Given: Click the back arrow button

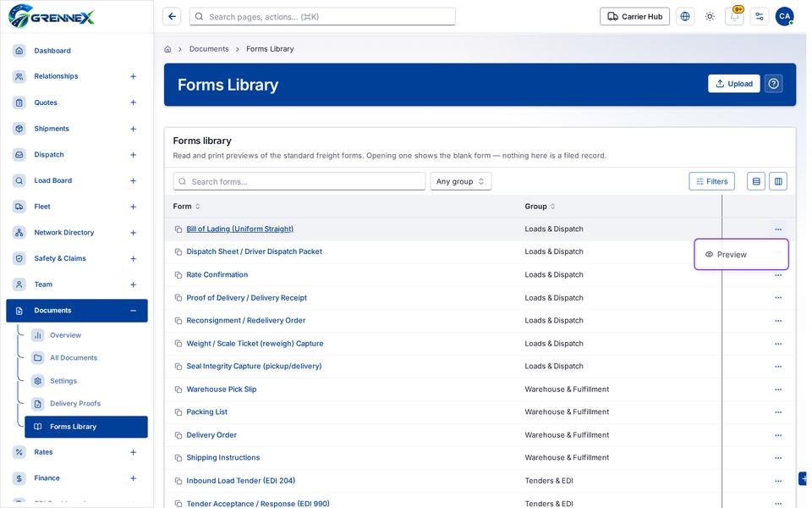Looking at the screenshot, I should [x=172, y=17].
